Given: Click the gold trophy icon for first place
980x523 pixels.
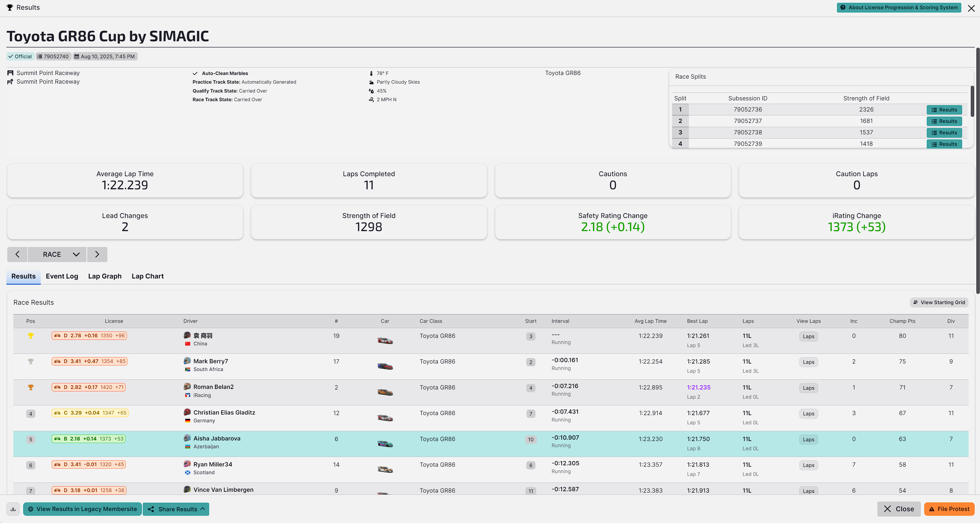Looking at the screenshot, I should 31,335.
